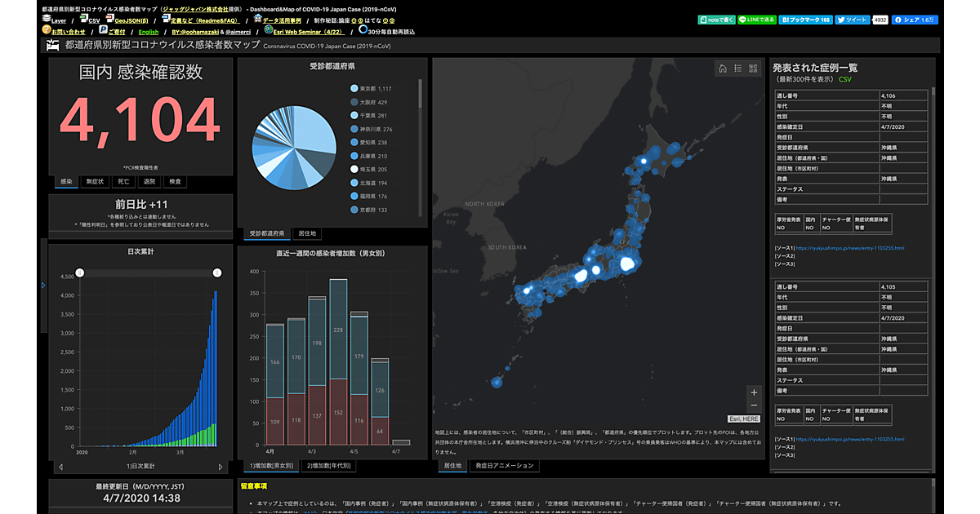
Task: Share via the LINE button
Action: click(x=755, y=19)
